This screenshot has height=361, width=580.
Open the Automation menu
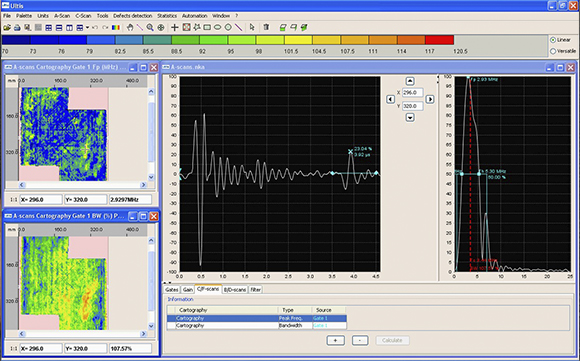point(194,16)
